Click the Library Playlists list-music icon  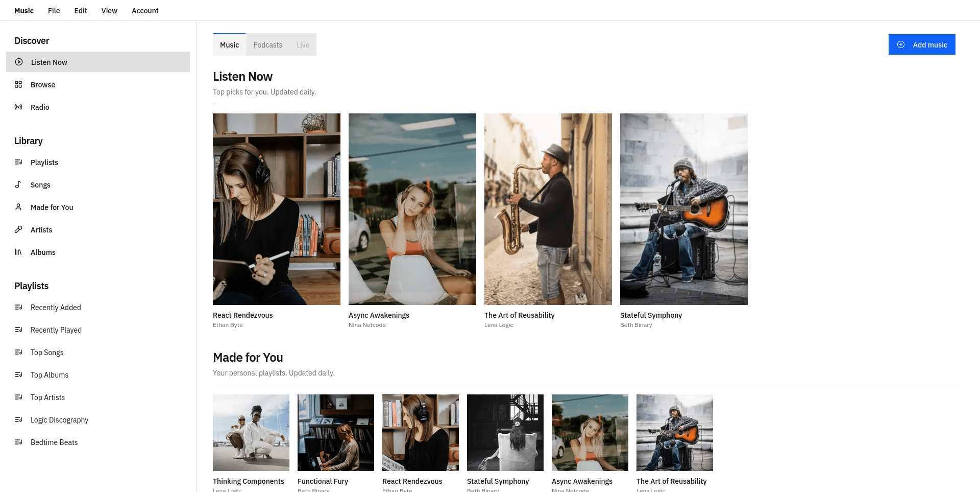(18, 162)
